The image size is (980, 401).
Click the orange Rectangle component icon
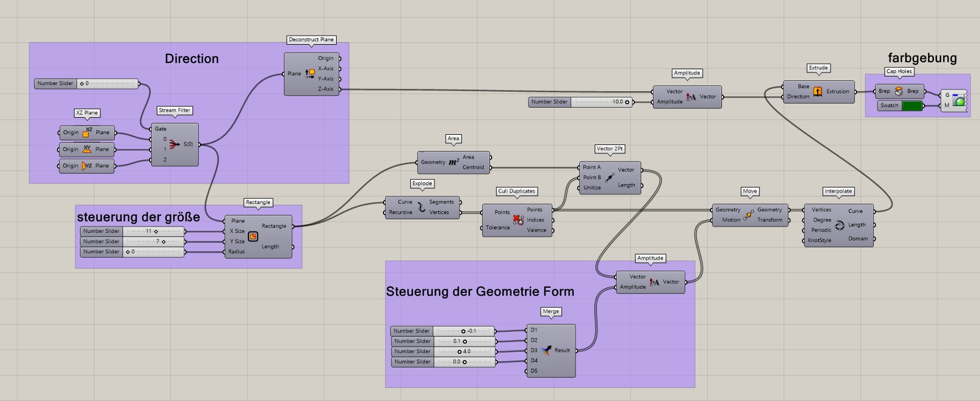point(253,236)
